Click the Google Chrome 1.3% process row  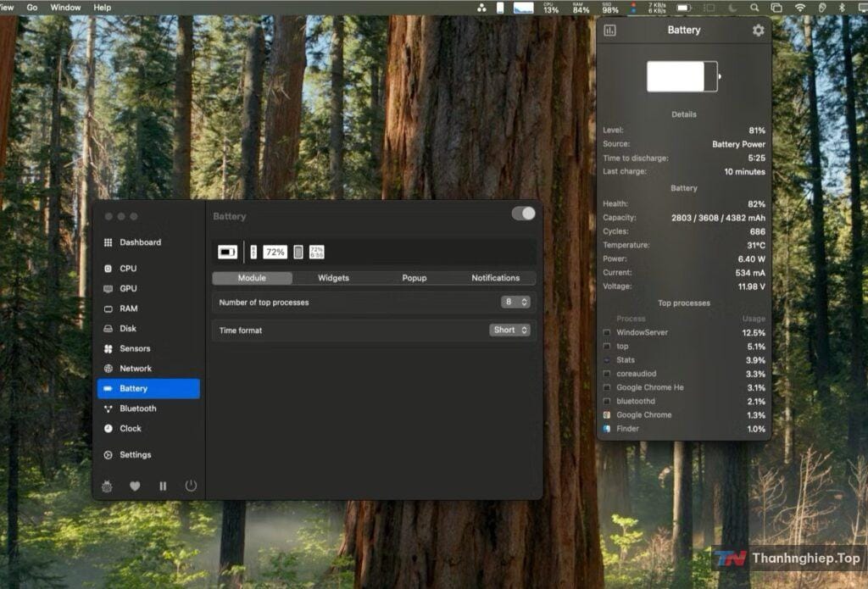pos(684,415)
